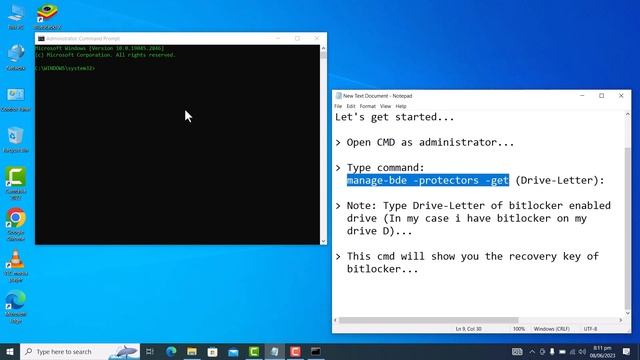The height and width of the screenshot is (360, 640).
Task: Check battery status tray icon
Action: point(562,351)
